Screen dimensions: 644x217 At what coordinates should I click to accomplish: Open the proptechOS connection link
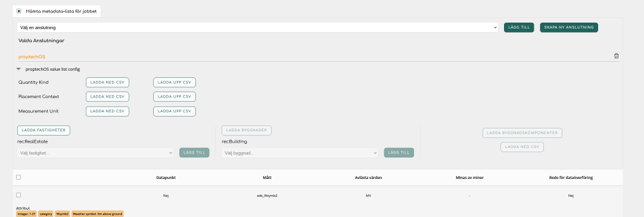tap(32, 56)
